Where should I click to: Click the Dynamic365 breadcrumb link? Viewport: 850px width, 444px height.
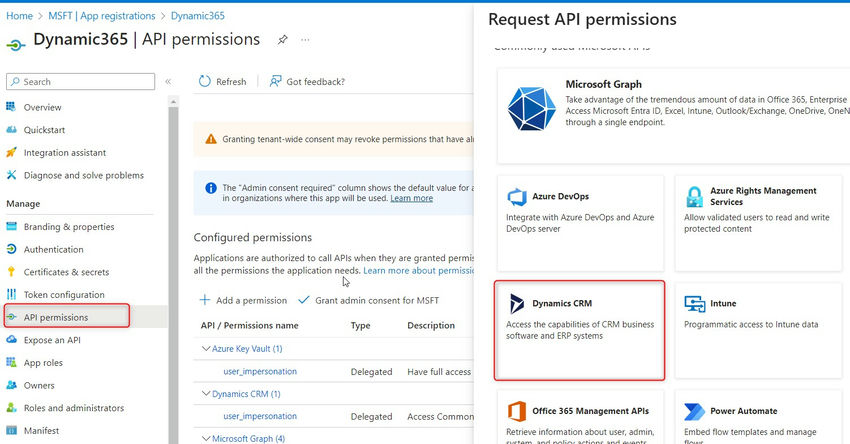197,16
